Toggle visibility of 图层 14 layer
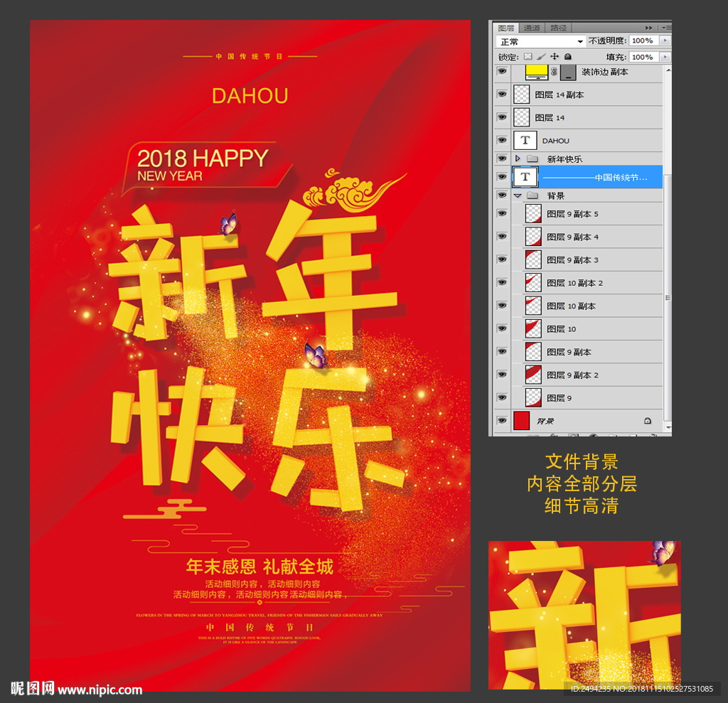Viewport: 728px width, 703px height. [502, 117]
